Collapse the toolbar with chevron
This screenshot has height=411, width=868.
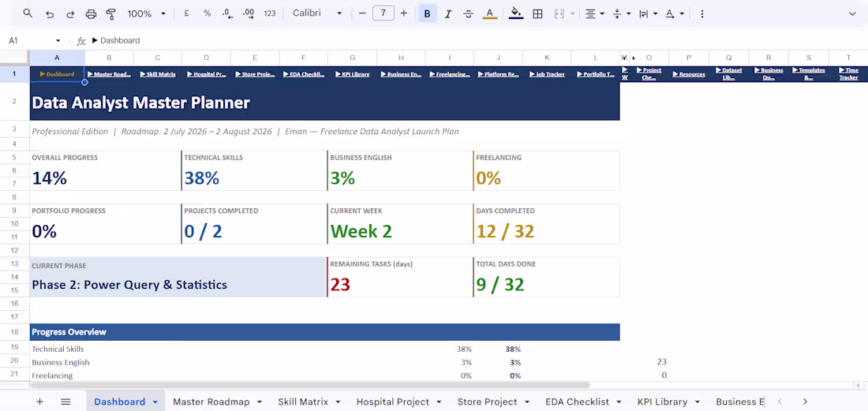click(852, 14)
